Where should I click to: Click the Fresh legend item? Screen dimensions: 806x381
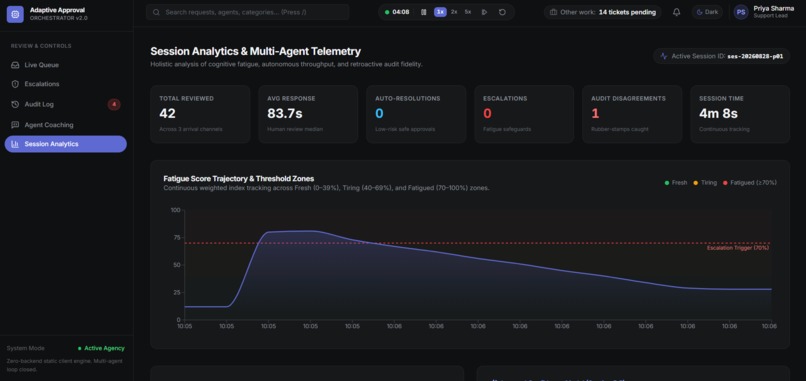click(675, 183)
